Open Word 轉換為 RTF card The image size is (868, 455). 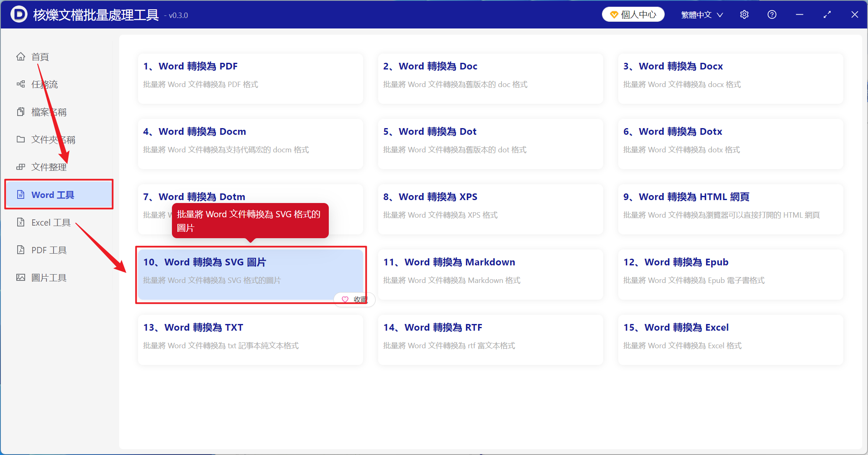click(491, 340)
